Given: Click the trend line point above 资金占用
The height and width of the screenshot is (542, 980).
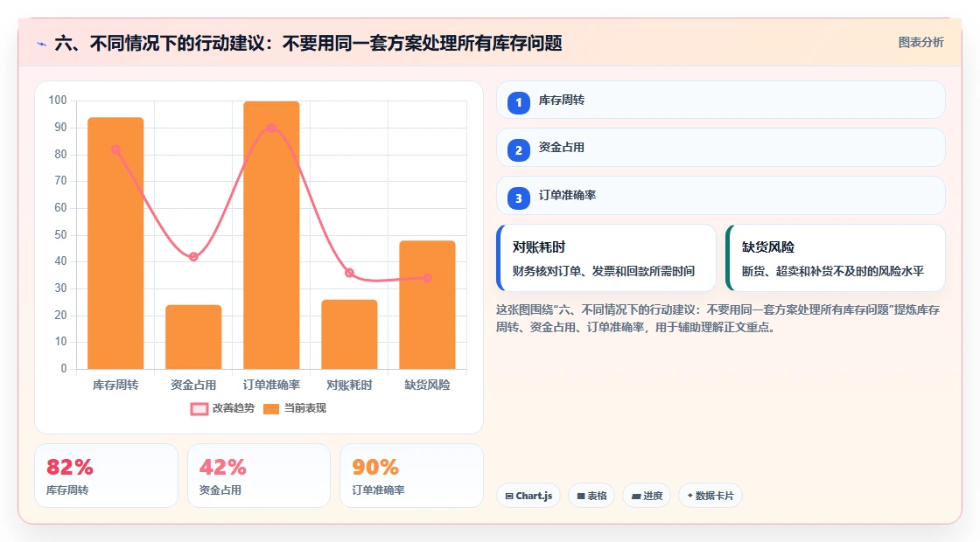Looking at the screenshot, I should tap(193, 257).
